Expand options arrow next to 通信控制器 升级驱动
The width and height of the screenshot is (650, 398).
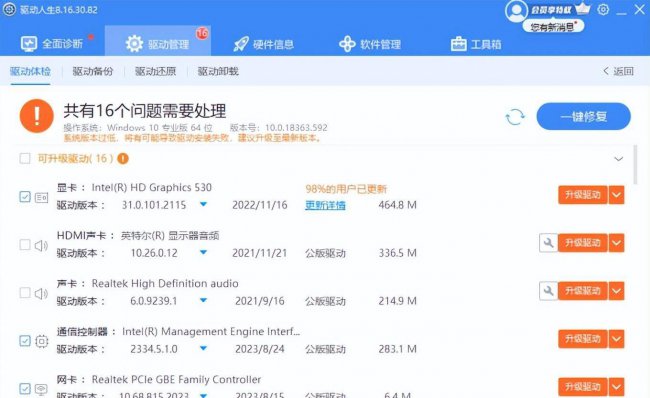click(616, 339)
